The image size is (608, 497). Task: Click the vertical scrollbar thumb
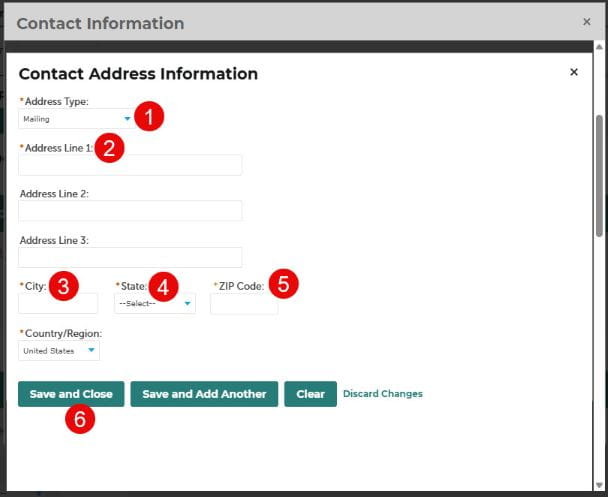point(599,176)
